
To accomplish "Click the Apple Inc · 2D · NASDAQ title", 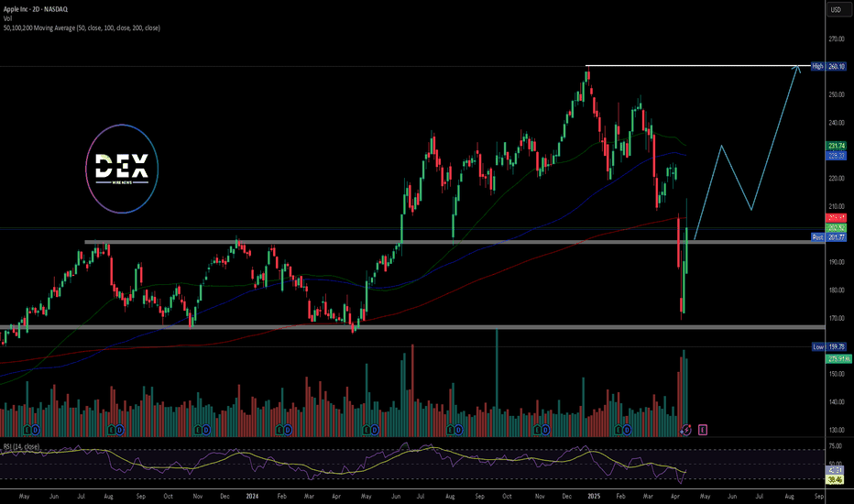I will 36,9.
